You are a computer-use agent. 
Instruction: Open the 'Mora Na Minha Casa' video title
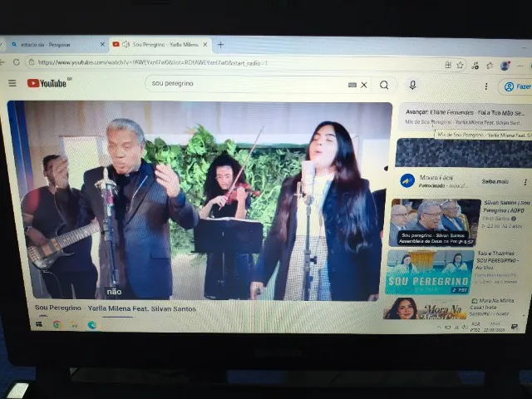click(491, 307)
